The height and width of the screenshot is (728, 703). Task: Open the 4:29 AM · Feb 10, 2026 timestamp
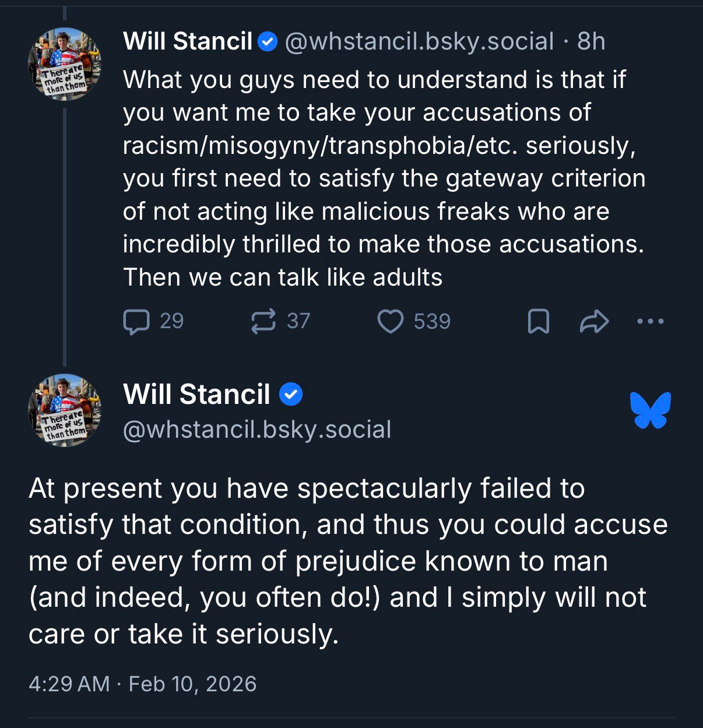142,684
